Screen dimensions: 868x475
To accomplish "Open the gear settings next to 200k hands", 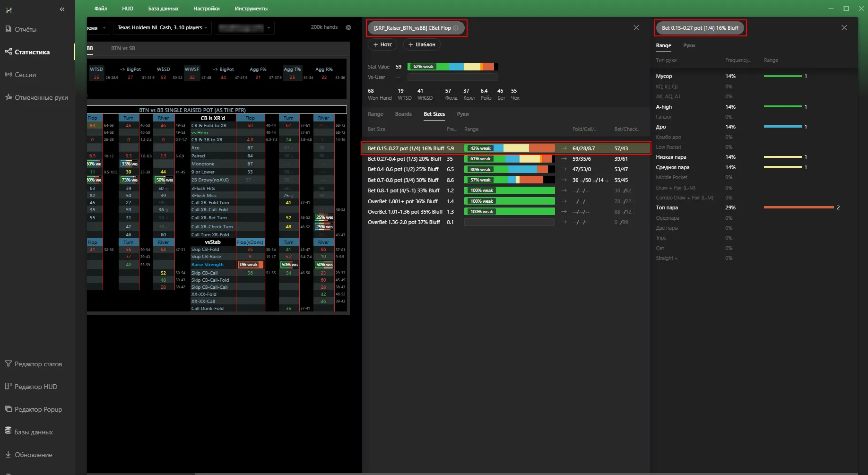I will pos(348,27).
